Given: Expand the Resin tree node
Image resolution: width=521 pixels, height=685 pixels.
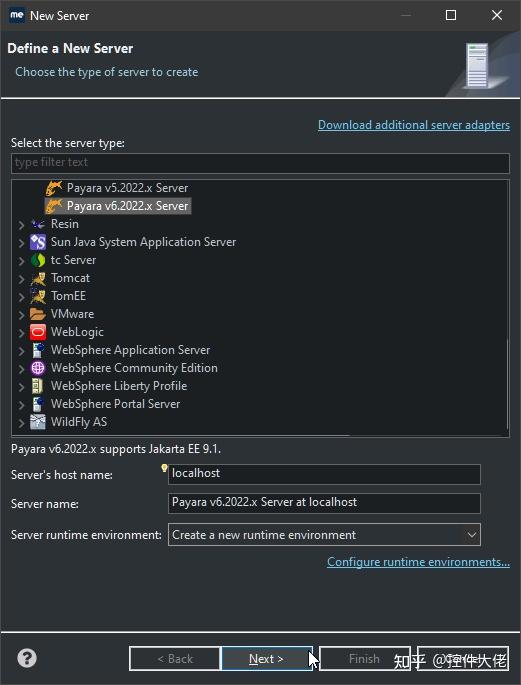Looking at the screenshot, I should [21, 225].
